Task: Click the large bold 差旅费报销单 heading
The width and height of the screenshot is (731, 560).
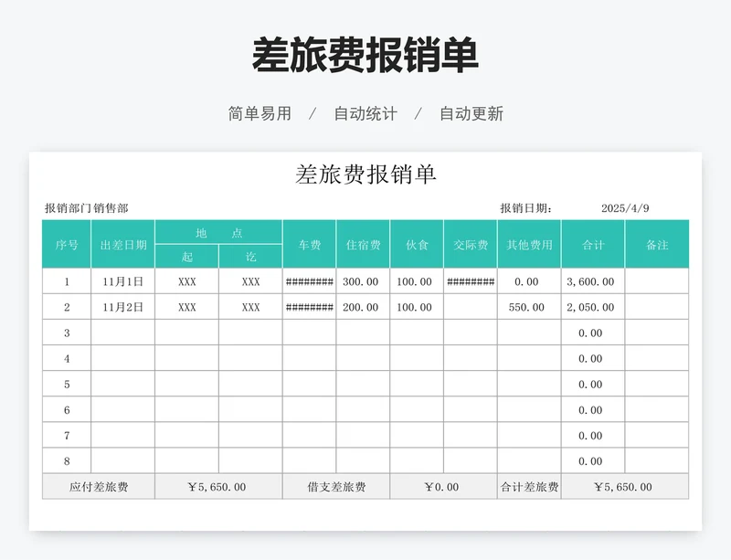Action: (x=365, y=55)
